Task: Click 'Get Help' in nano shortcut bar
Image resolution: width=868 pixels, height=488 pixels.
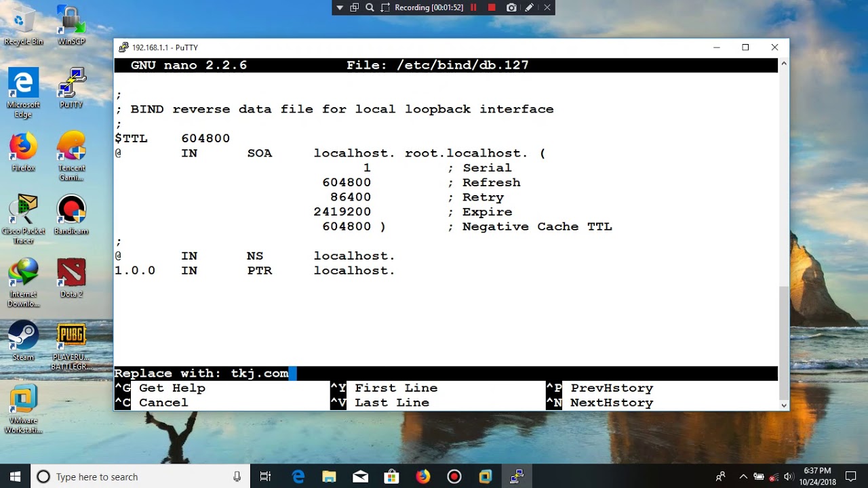Action: (172, 388)
